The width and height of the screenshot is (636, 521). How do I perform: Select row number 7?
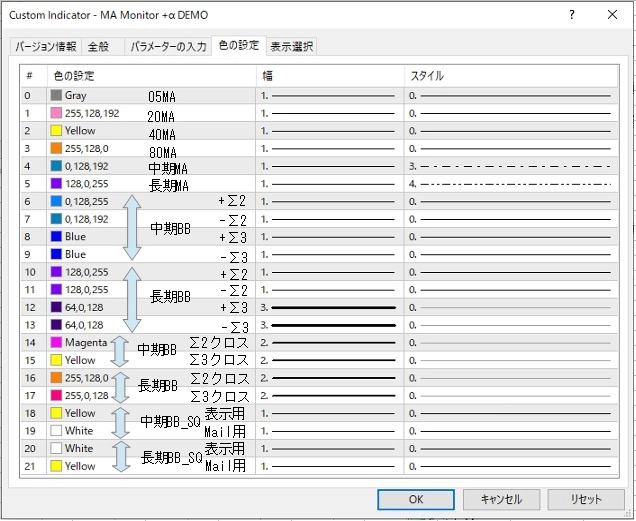click(27, 219)
